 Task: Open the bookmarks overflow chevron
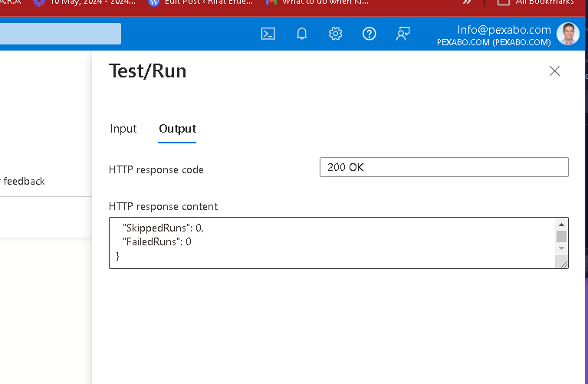467,2
